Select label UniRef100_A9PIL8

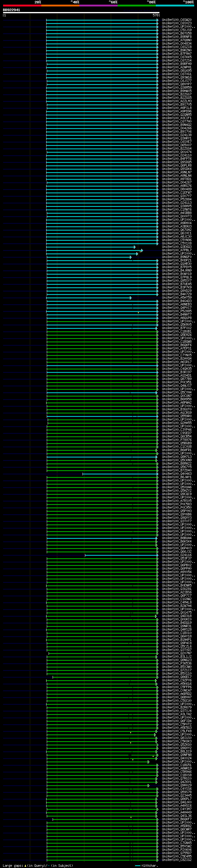tap(177, 108)
